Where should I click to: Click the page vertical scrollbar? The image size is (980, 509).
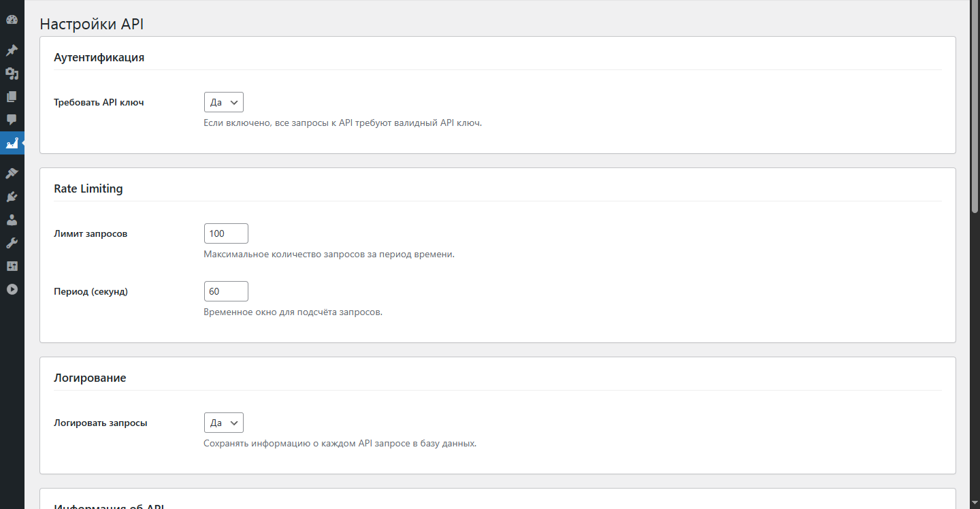[x=975, y=255]
